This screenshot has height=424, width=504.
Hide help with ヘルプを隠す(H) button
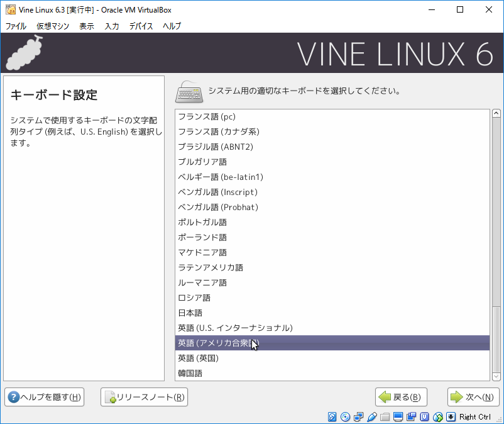[44, 397]
